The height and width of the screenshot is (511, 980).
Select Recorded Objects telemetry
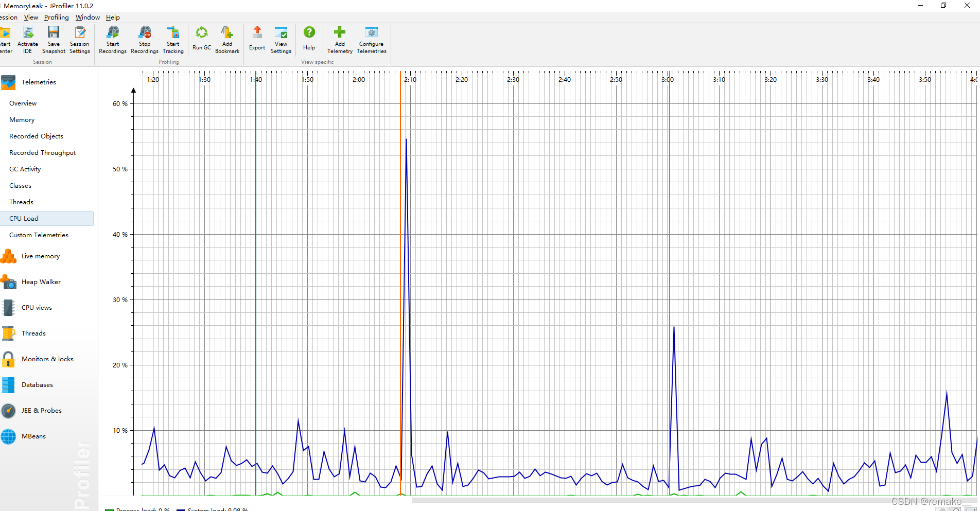36,136
